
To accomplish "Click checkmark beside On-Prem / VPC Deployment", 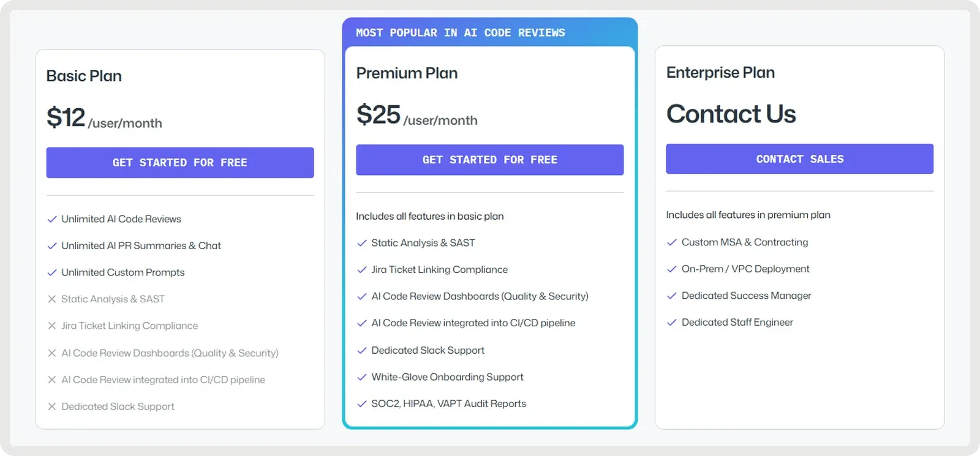I will coord(672,269).
